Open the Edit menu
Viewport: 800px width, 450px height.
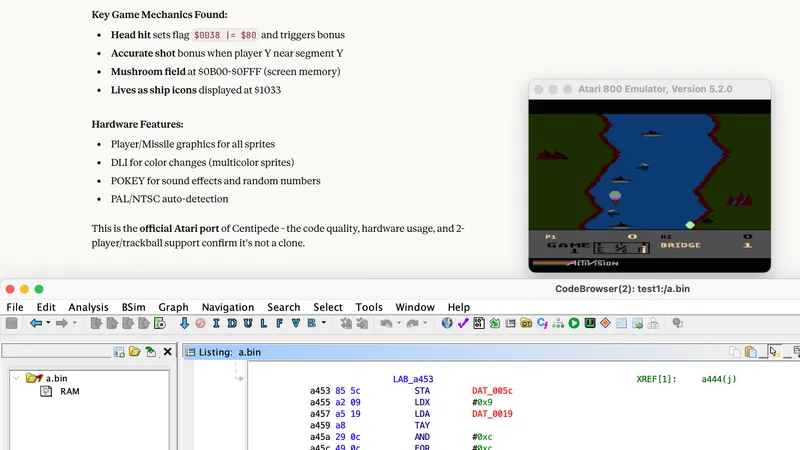click(x=46, y=307)
